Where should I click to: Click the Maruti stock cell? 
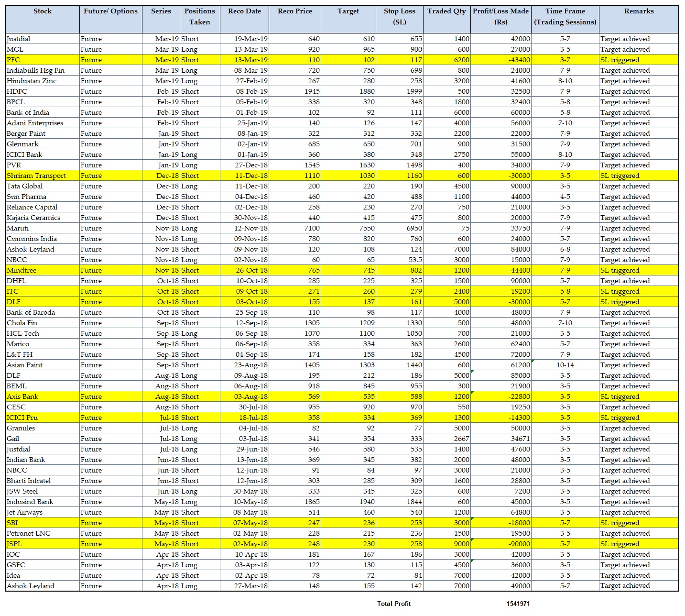(43, 228)
